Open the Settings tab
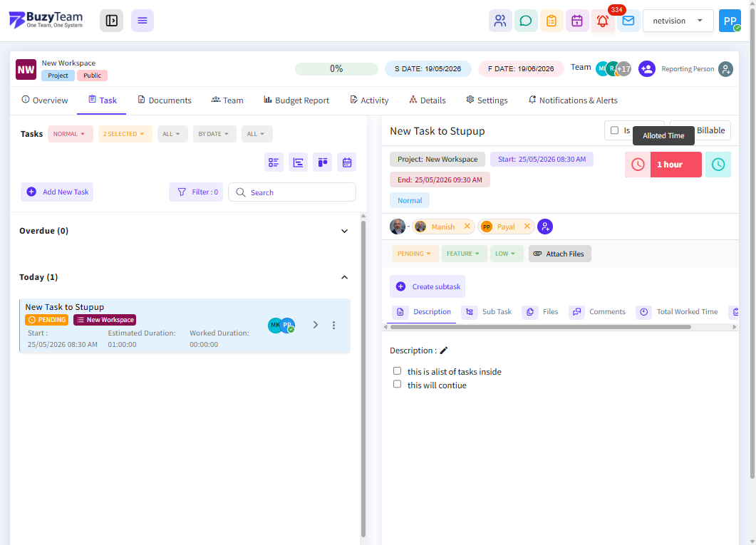This screenshot has height=545, width=756. click(x=487, y=100)
